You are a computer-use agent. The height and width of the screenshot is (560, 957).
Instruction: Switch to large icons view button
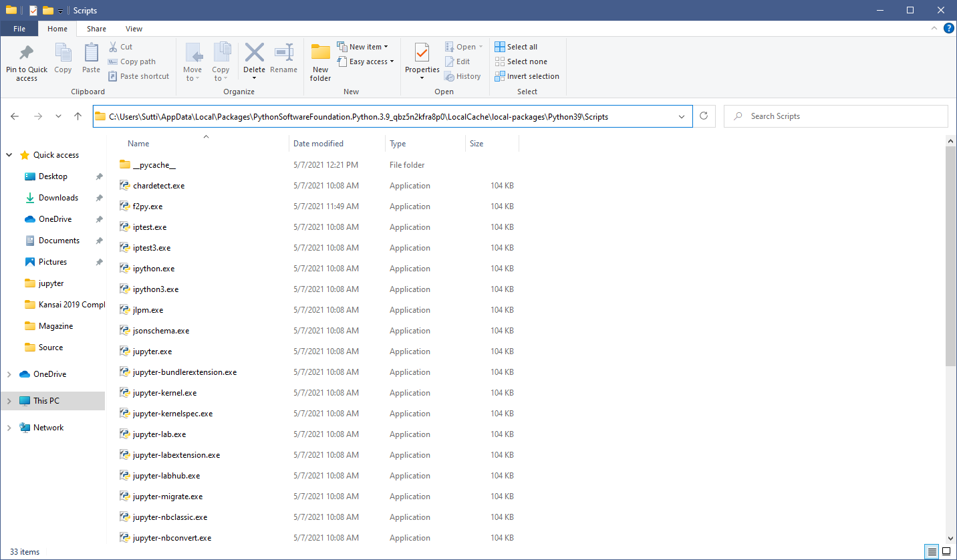pos(946,552)
